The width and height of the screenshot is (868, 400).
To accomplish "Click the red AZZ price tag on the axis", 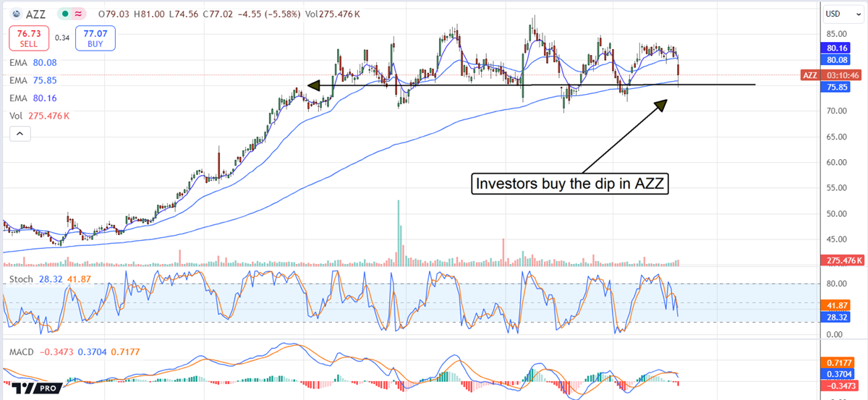I will coord(809,75).
